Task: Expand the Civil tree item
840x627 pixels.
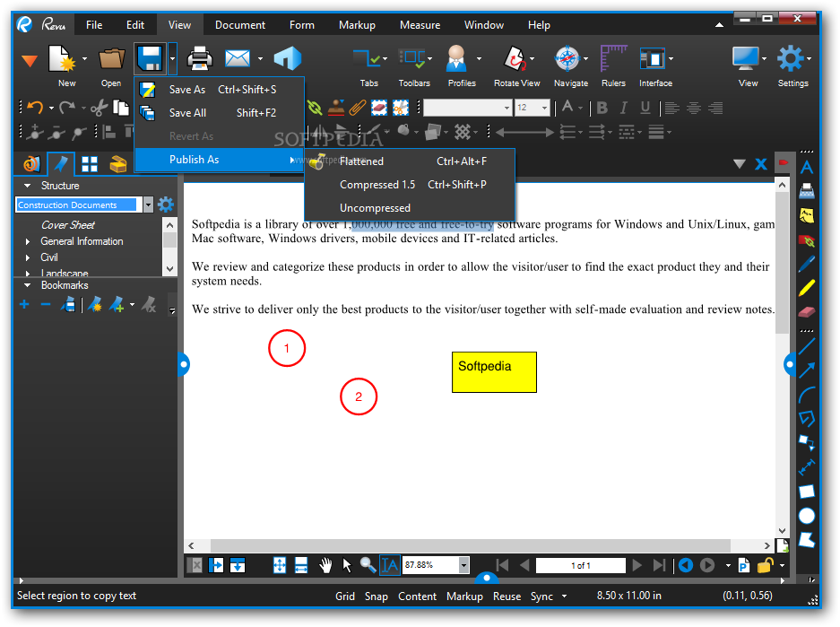Action: tap(28, 257)
